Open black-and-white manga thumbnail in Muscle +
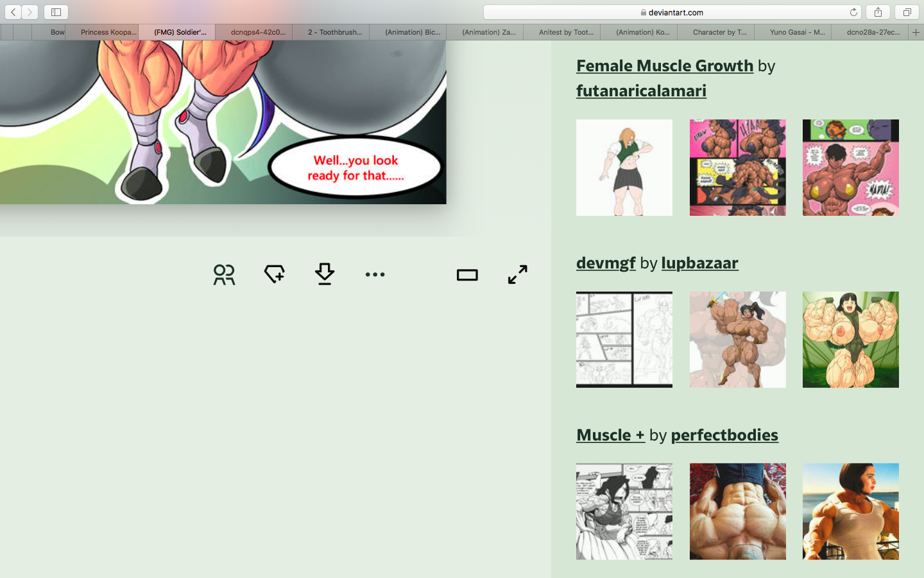 624,511
